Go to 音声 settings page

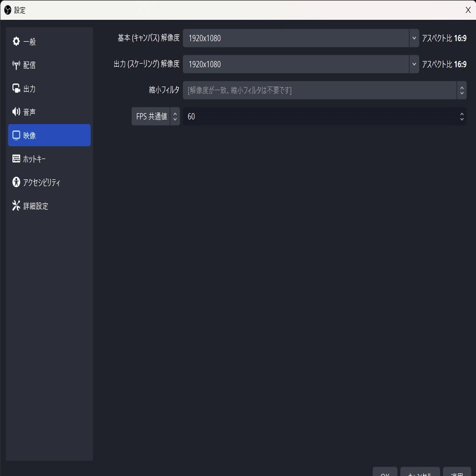[50, 112]
